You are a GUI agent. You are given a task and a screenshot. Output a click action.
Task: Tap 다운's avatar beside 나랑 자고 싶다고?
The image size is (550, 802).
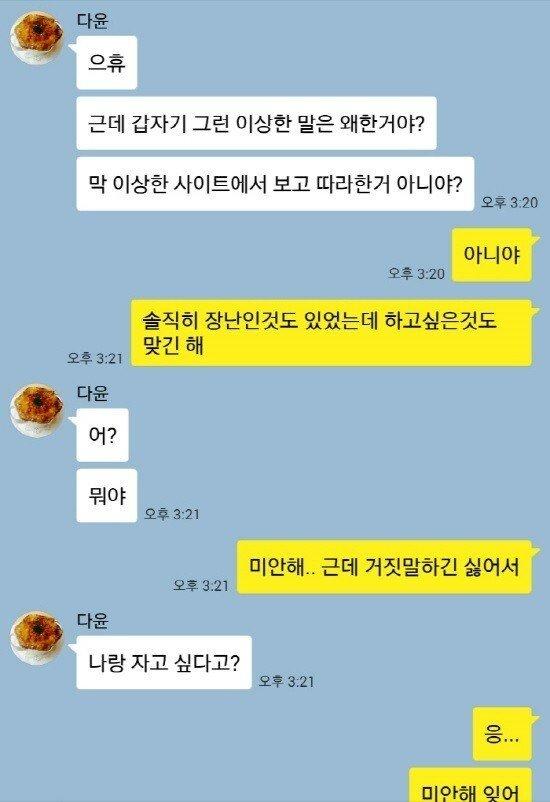[36, 638]
